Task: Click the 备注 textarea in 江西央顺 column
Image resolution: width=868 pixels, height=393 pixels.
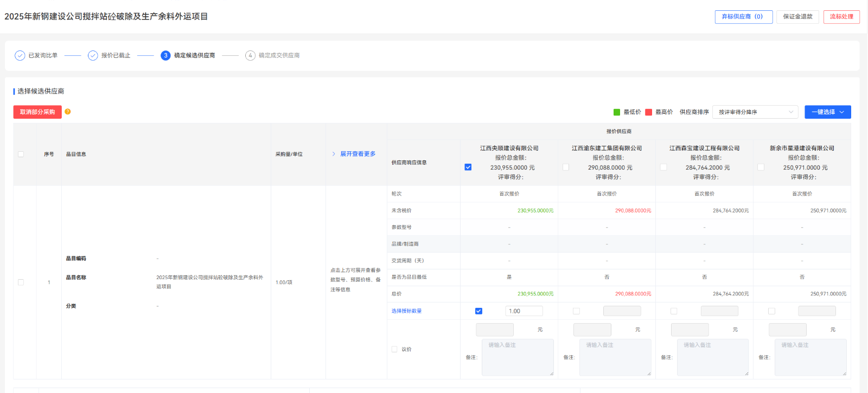Action: 518,357
